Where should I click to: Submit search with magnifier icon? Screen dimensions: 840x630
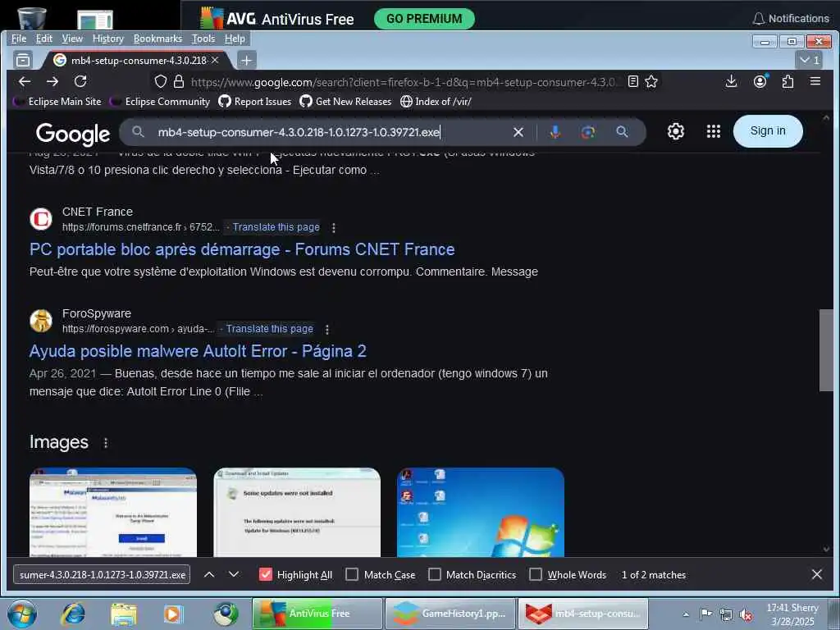tap(622, 132)
